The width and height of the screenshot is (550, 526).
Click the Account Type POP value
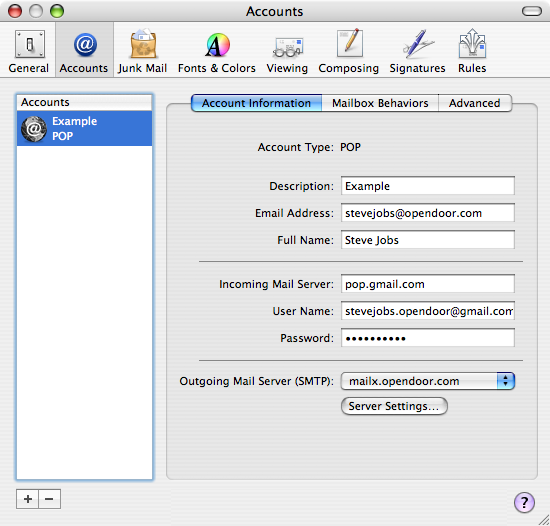click(350, 147)
